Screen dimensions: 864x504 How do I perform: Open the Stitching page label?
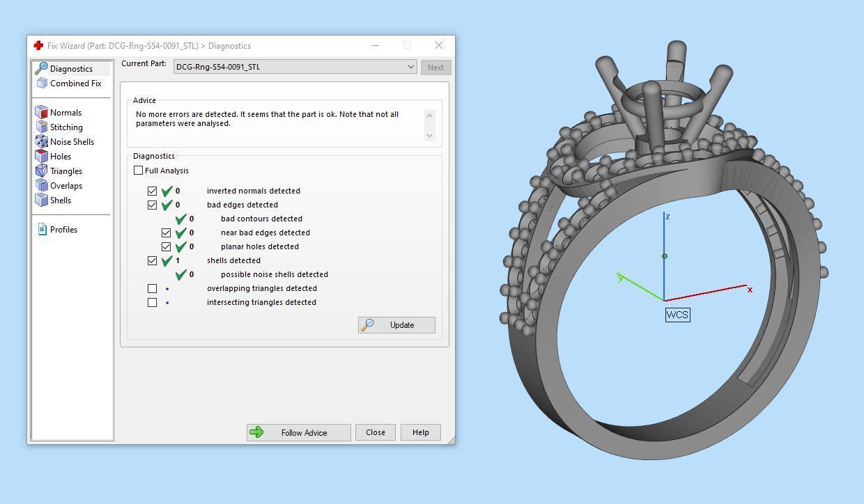[66, 127]
